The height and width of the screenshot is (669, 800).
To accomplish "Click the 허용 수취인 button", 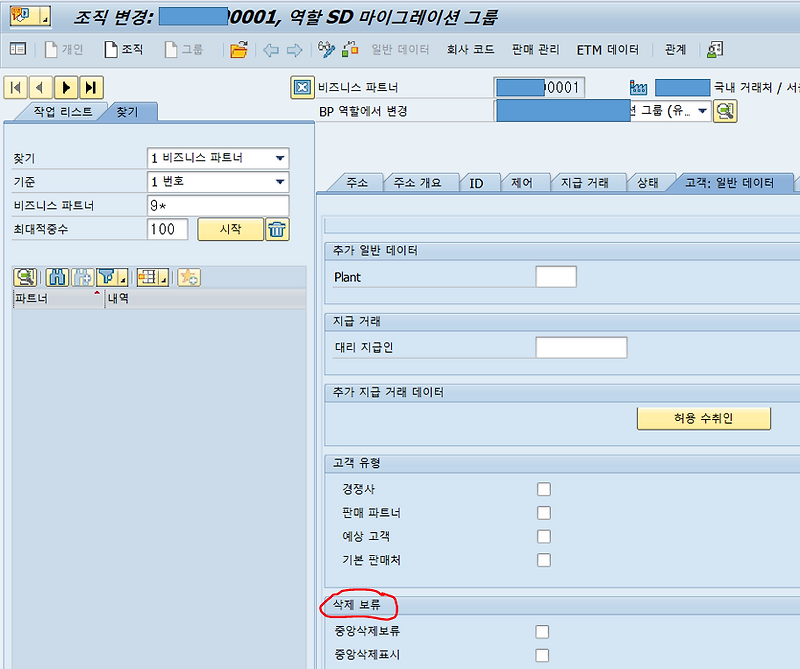I will [704, 418].
